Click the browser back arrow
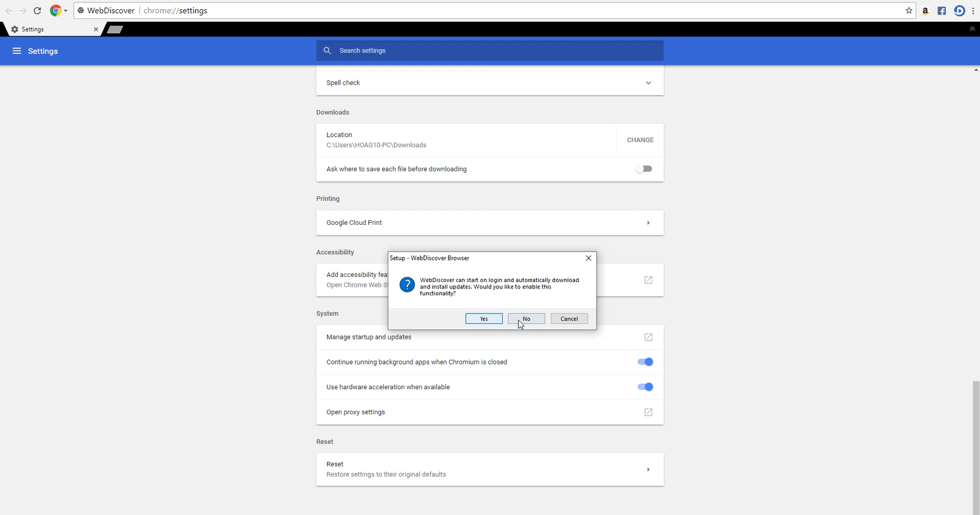 pyautogui.click(x=9, y=11)
